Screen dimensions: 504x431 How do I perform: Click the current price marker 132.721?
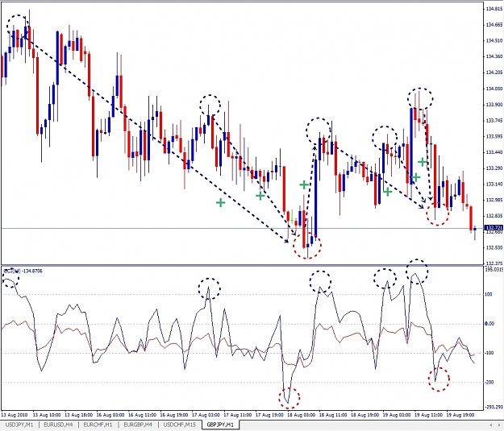click(x=494, y=228)
